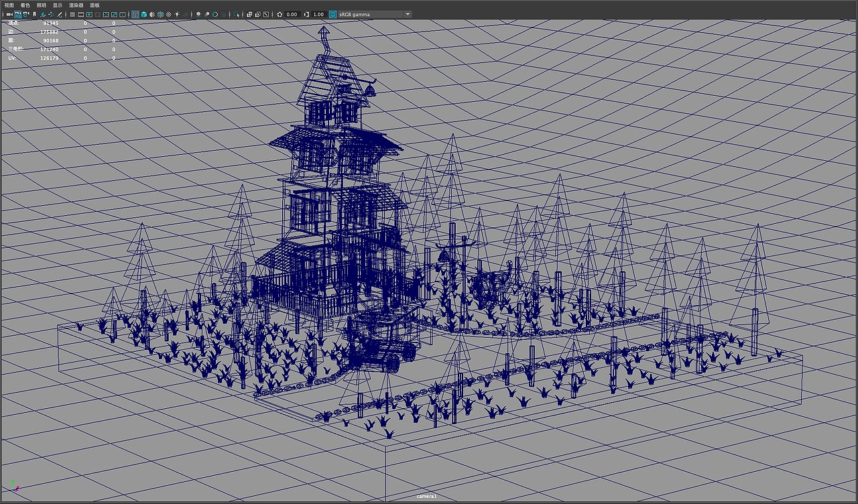The height and width of the screenshot is (504, 858).
Task: Click the Exposure field showing 0.00
Action: click(x=292, y=14)
